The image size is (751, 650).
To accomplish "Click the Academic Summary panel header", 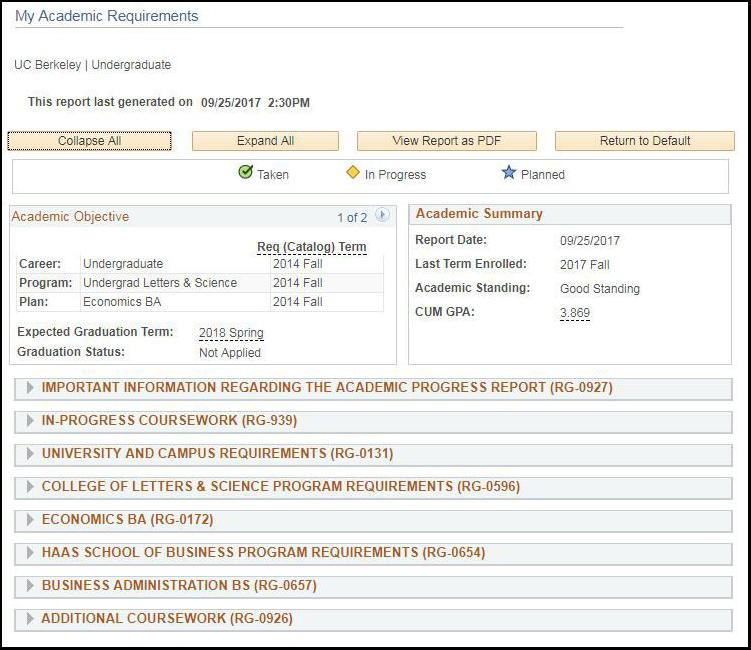I will tap(570, 215).
